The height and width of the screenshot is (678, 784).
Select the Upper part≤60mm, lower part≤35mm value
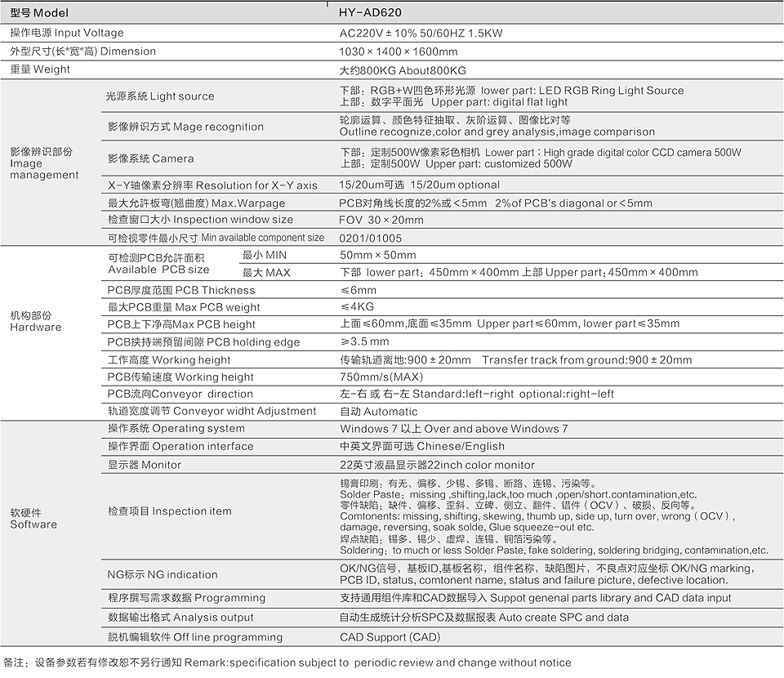pyautogui.click(x=578, y=324)
